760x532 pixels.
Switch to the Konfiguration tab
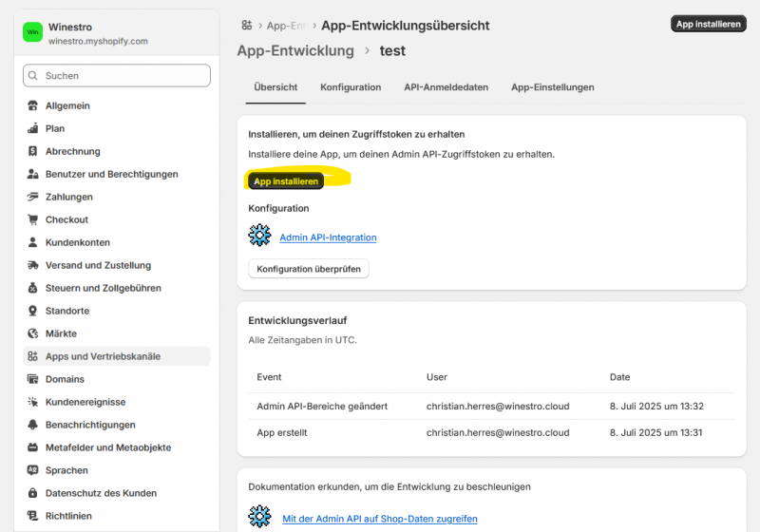pos(351,87)
